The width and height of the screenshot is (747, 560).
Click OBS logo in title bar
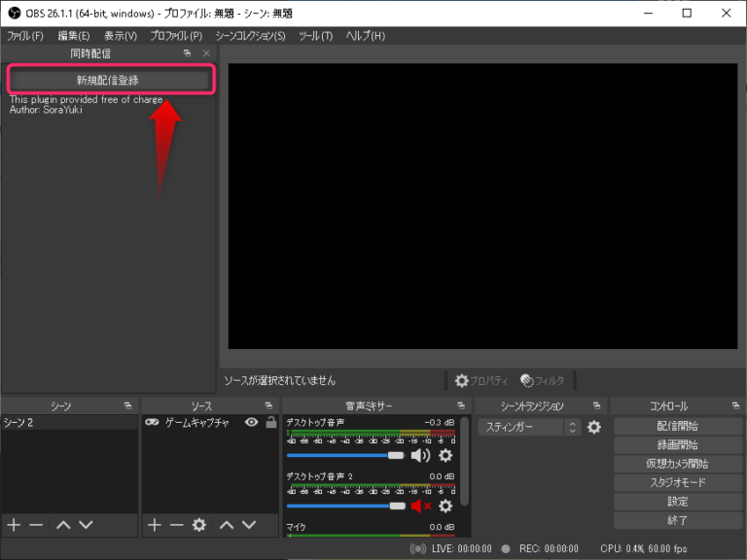click(15, 13)
